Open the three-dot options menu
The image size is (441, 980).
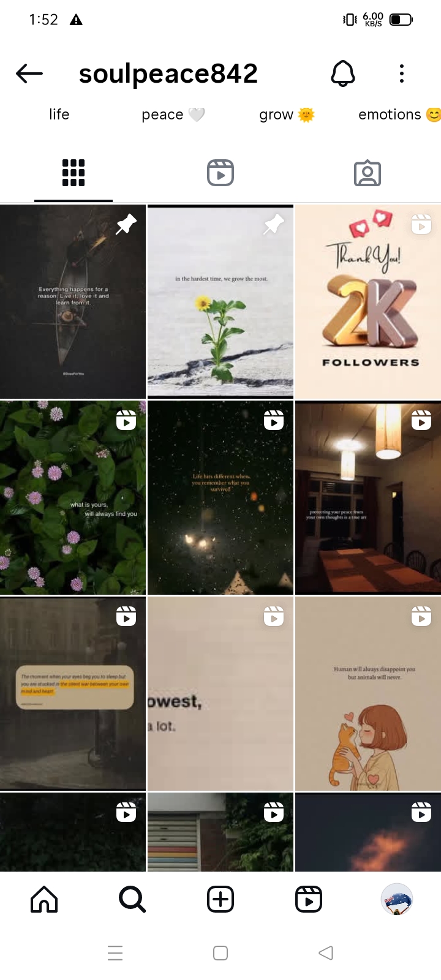[x=402, y=73]
